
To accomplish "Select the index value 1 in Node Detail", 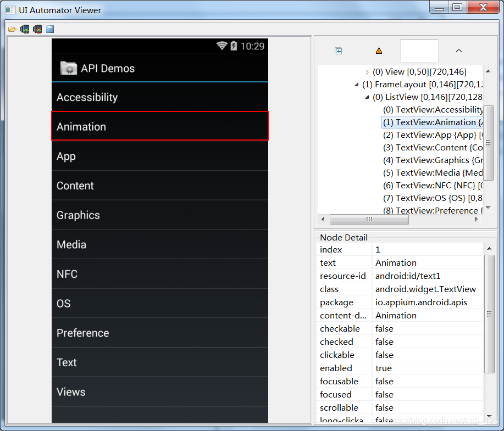I will coord(427,250).
